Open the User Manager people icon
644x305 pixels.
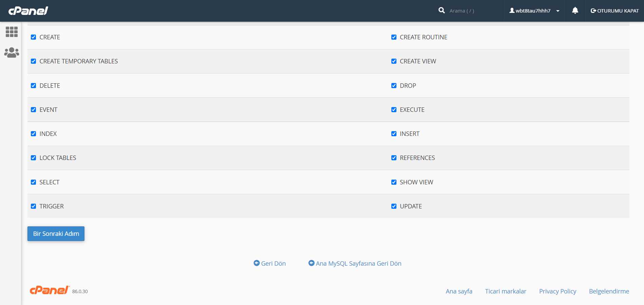(x=12, y=53)
